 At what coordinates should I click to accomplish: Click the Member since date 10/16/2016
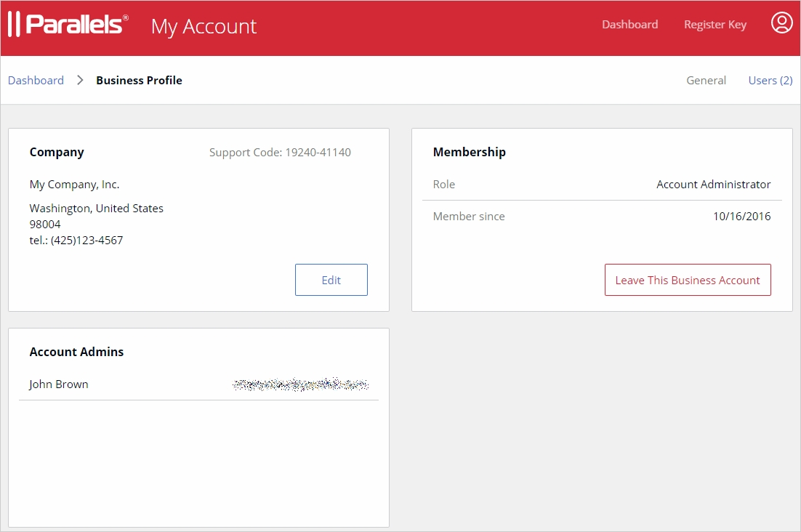(741, 217)
